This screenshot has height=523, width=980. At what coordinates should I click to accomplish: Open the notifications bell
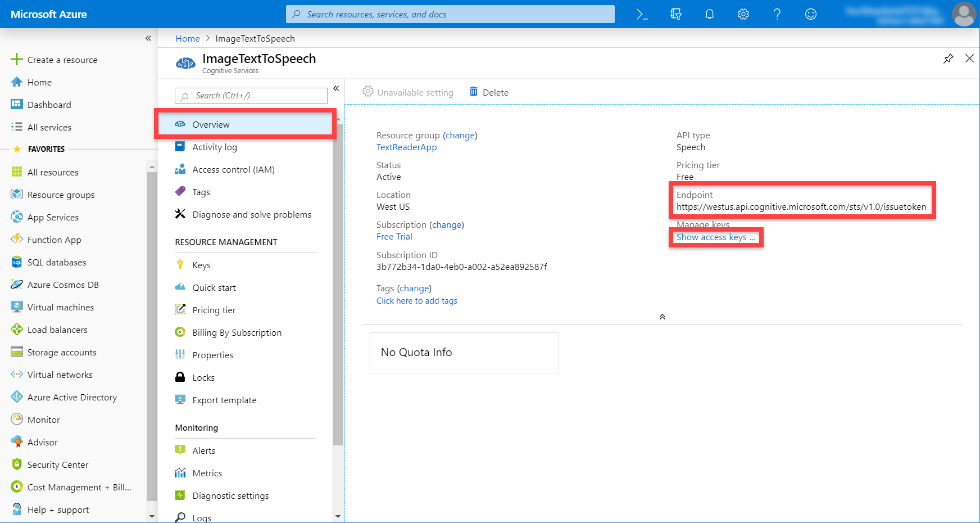710,14
